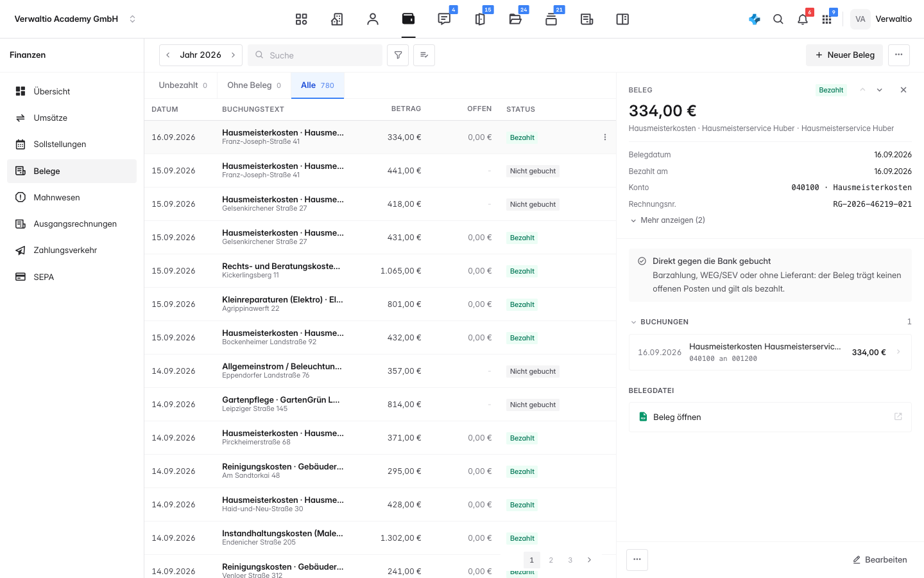Go to next year after Jahr 2026
This screenshot has width=924, height=578.
point(234,55)
